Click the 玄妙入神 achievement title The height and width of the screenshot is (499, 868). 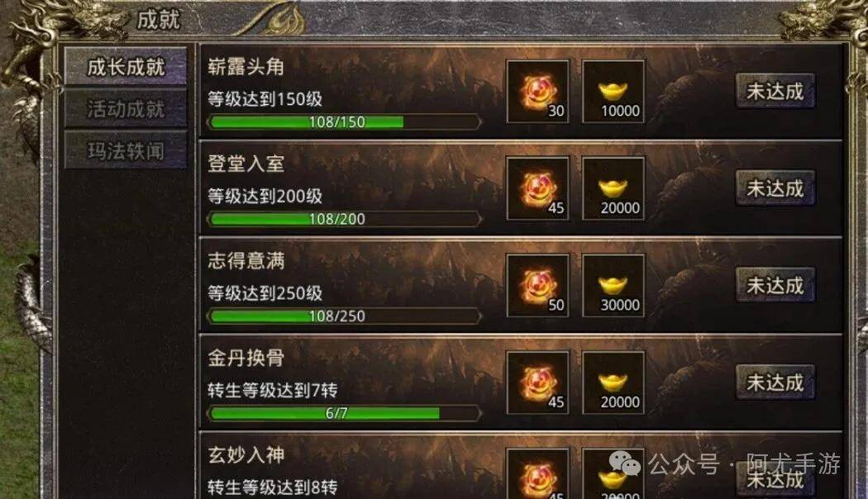pos(246,454)
